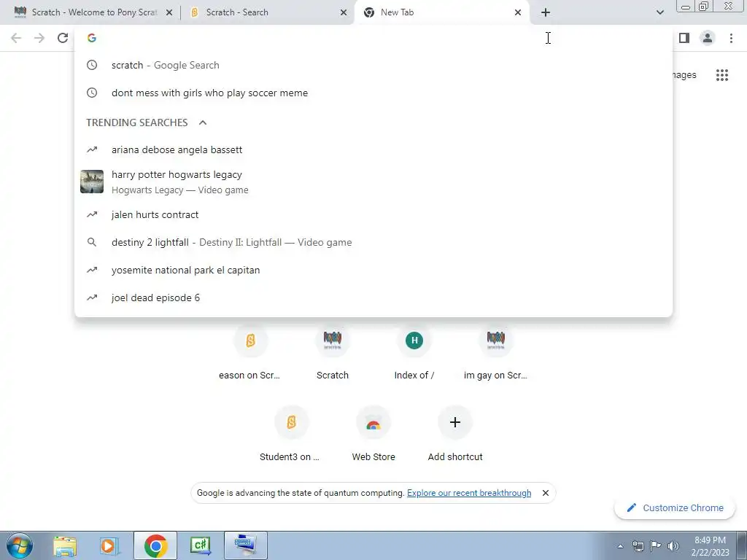Screen dimensions: 747x560
Task: Open Chrome's three-dot menu
Action: coord(731,38)
